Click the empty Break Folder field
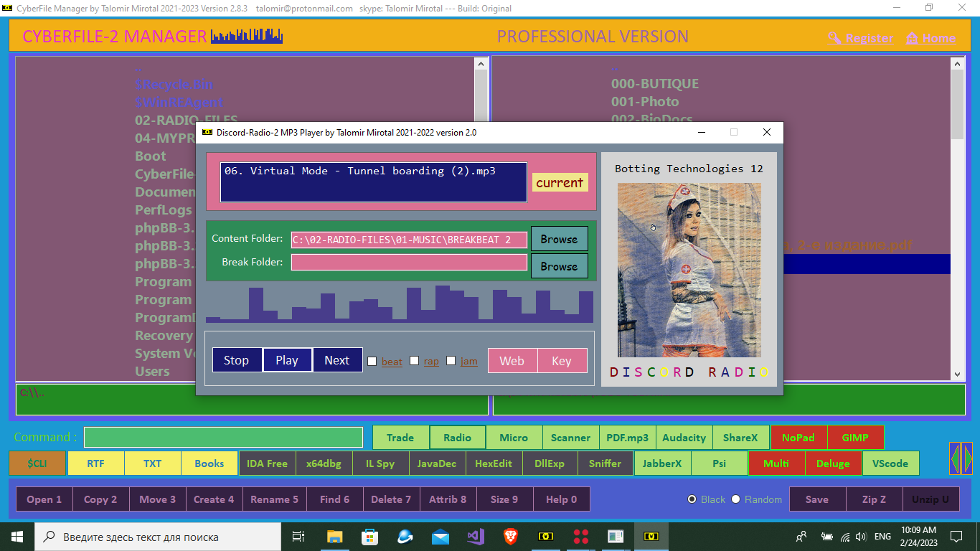The height and width of the screenshot is (551, 980). point(409,263)
